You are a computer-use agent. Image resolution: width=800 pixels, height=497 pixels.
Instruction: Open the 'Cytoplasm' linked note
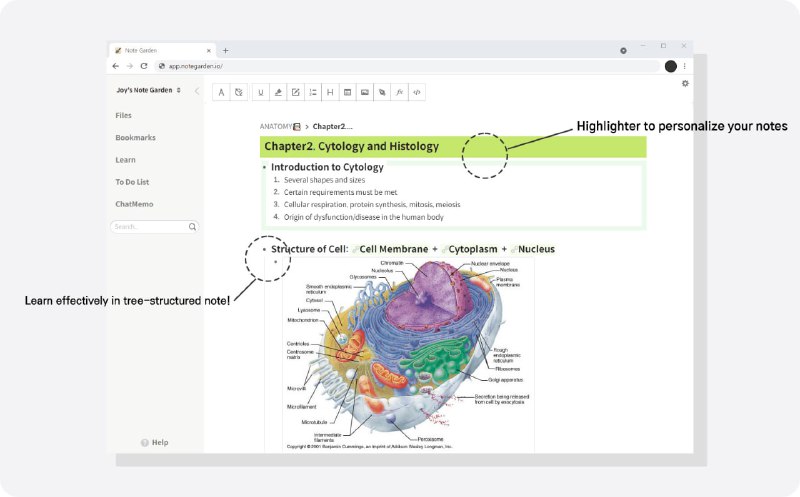pos(472,249)
